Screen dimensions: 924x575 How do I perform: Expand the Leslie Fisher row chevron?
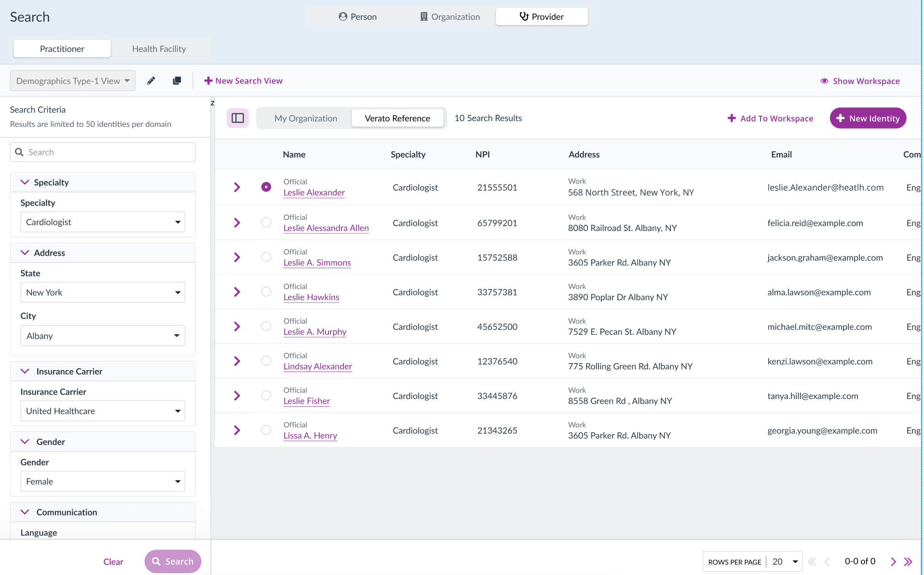pos(237,396)
